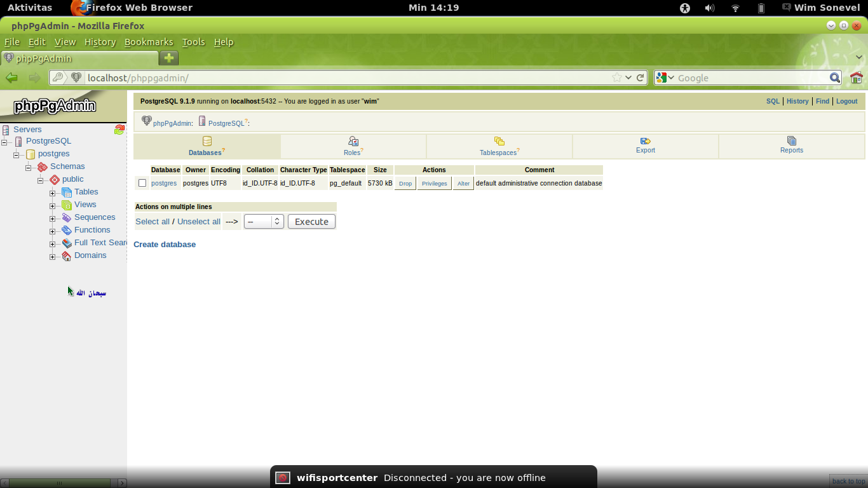The width and height of the screenshot is (868, 488).
Task: Open the Tools menu
Action: click(193, 42)
